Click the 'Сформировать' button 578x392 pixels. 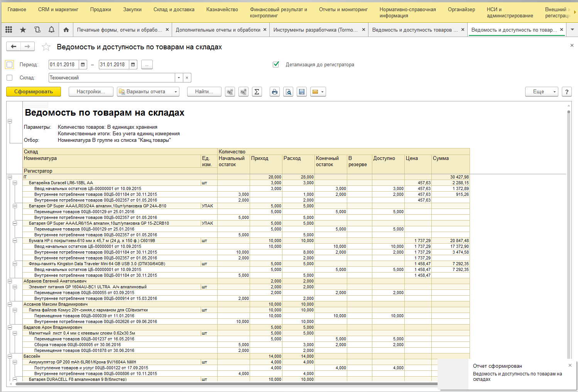[34, 92]
